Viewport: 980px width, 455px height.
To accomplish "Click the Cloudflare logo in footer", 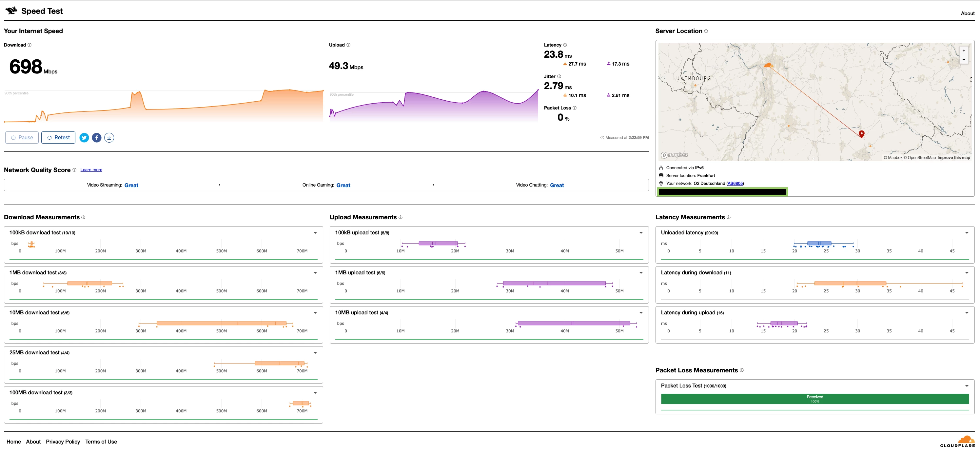I will tap(958, 442).
